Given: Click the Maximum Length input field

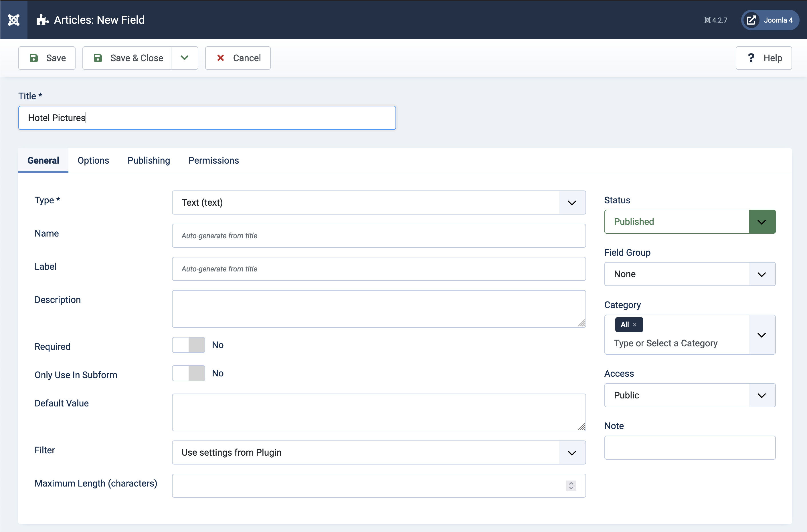Looking at the screenshot, I should point(379,486).
